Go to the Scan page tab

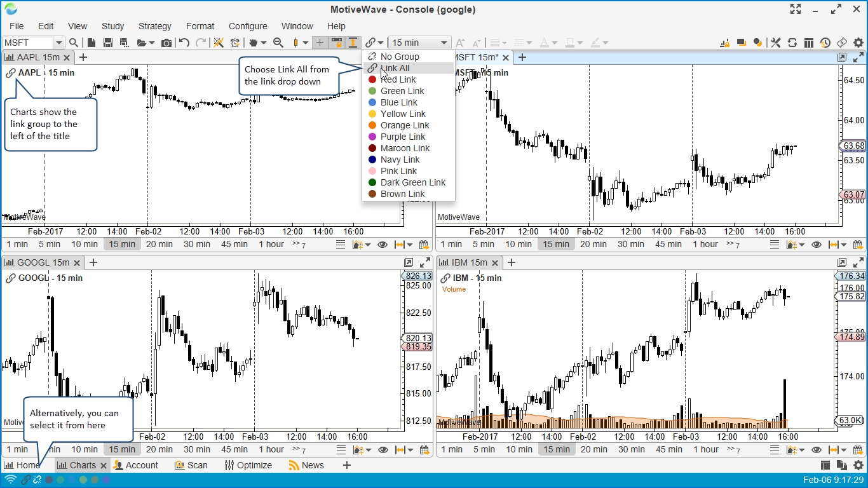[x=191, y=465]
